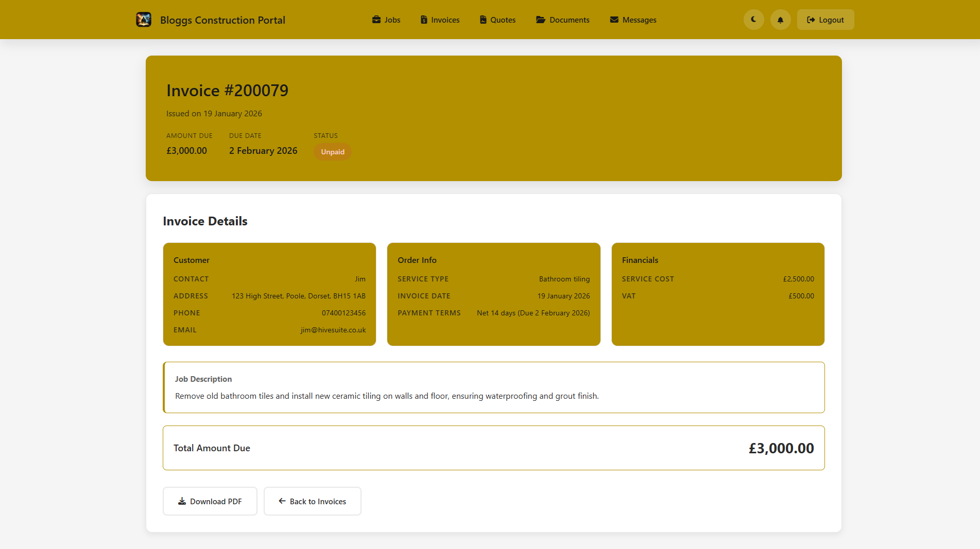Open the Documents folder icon
Image resolution: width=980 pixels, height=549 pixels.
click(x=540, y=20)
